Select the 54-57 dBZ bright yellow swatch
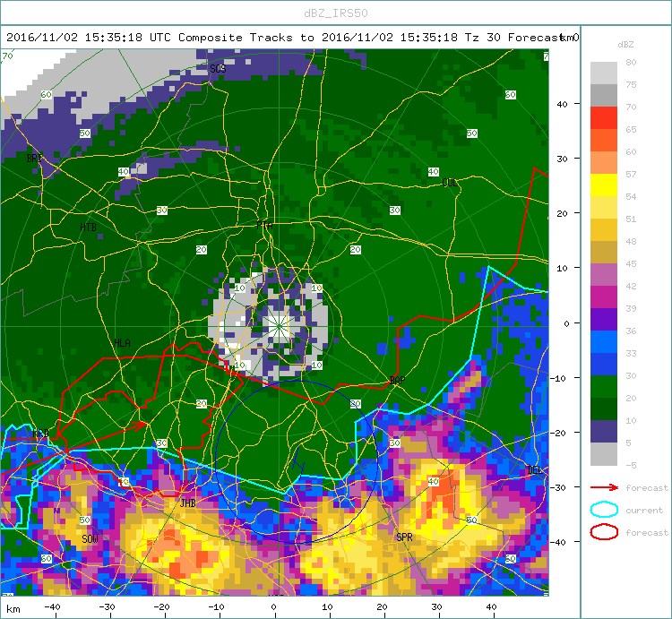This screenshot has height=619, width=672. pyautogui.click(x=604, y=185)
